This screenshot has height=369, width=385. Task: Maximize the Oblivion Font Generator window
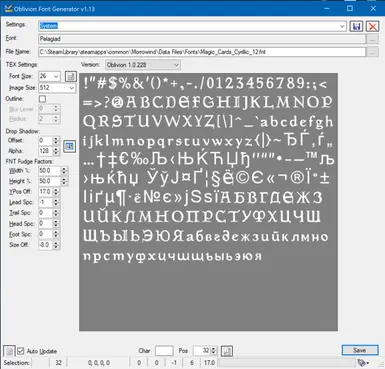[x=350, y=8]
